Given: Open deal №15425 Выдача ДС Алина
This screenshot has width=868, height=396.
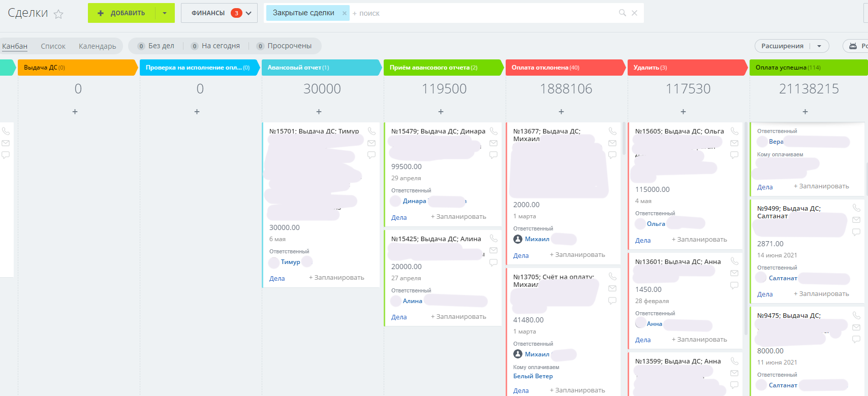Looking at the screenshot, I should coord(436,239).
